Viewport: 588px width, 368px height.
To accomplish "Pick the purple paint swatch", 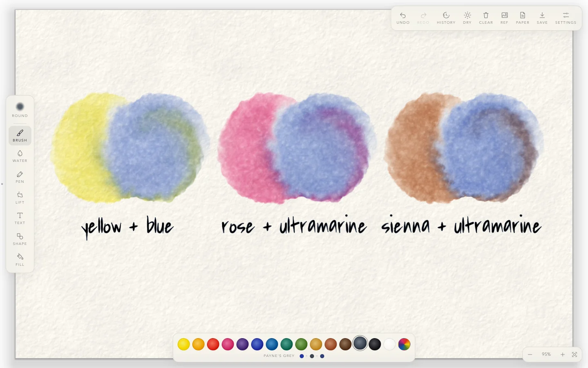I will [243, 344].
